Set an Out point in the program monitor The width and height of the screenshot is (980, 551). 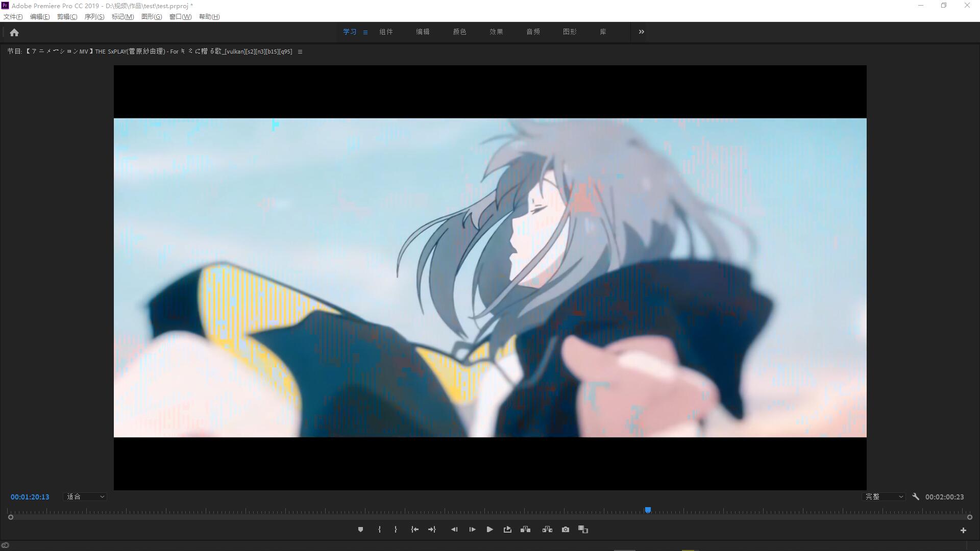pos(396,529)
